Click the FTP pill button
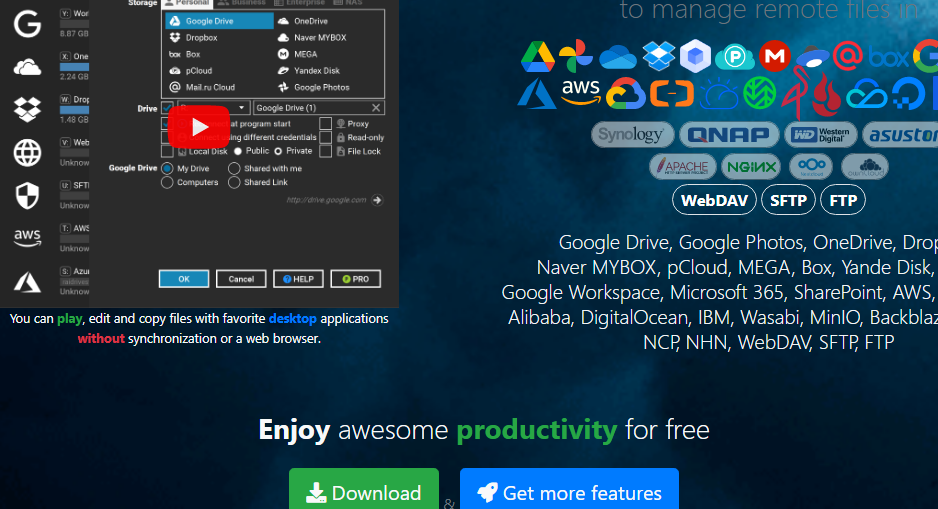This screenshot has height=509, width=938. 843,200
